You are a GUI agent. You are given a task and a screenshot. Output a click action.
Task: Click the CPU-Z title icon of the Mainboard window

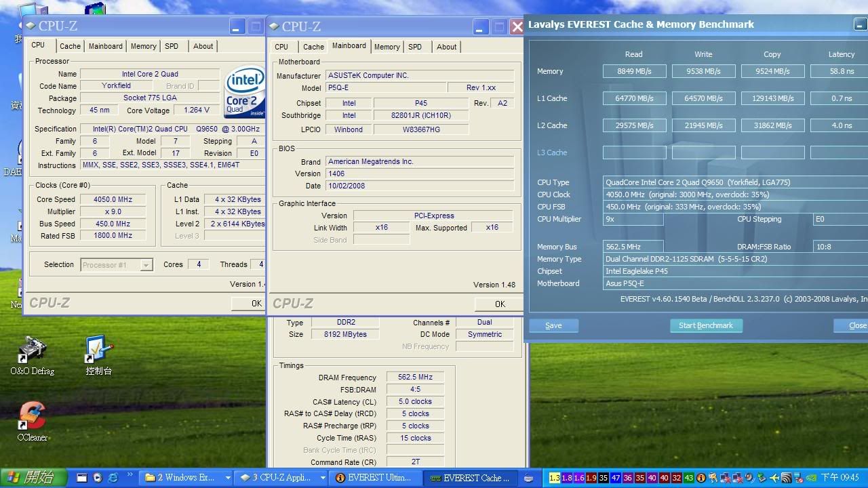coord(274,26)
